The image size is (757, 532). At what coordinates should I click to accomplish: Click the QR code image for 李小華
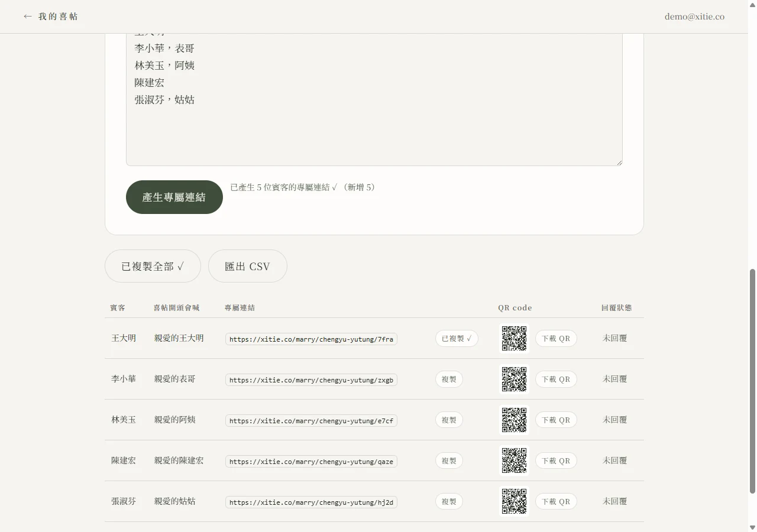pyautogui.click(x=514, y=379)
